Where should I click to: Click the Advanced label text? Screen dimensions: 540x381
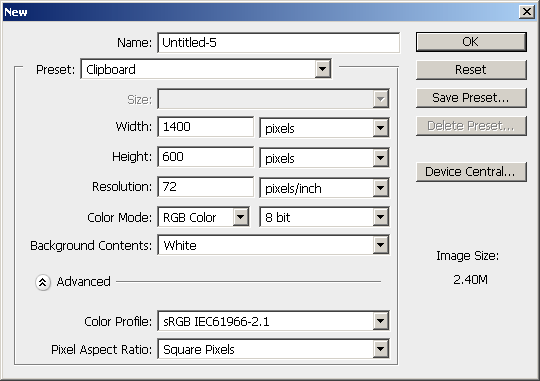point(84,282)
